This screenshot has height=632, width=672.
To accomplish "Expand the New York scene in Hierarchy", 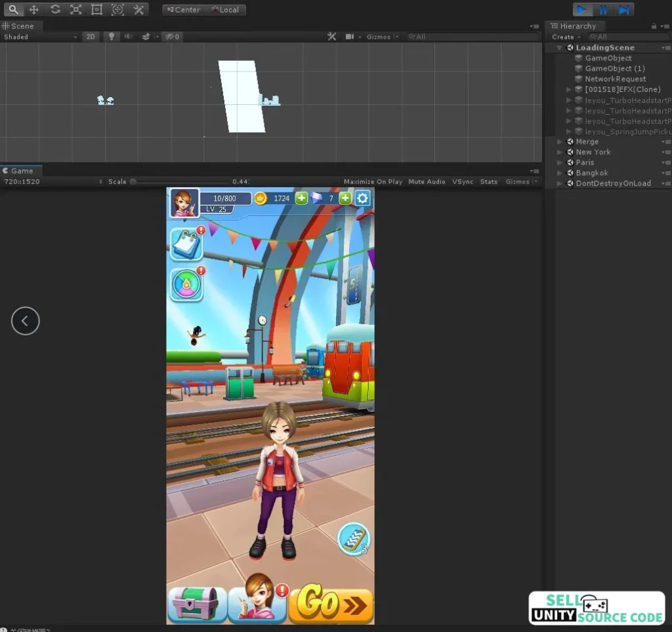I will tap(560, 152).
